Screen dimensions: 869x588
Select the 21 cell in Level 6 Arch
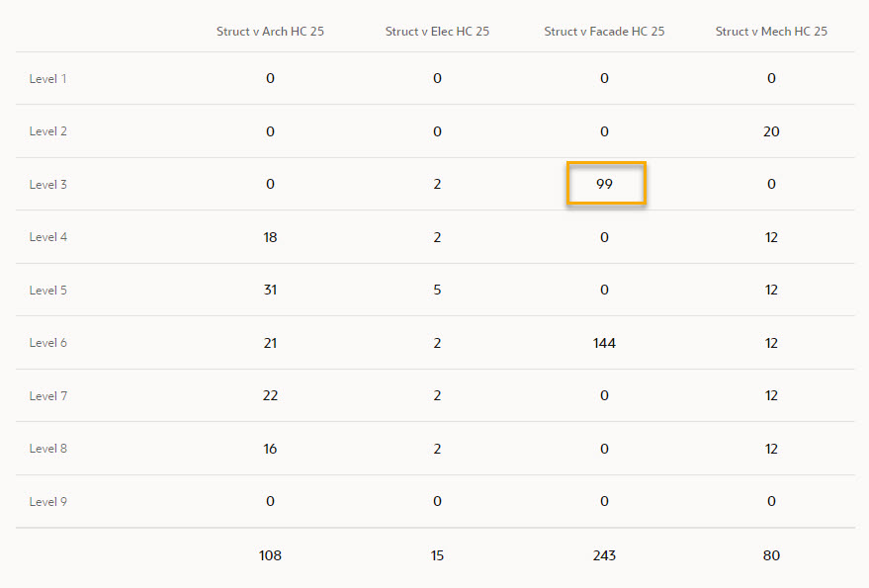click(270, 343)
